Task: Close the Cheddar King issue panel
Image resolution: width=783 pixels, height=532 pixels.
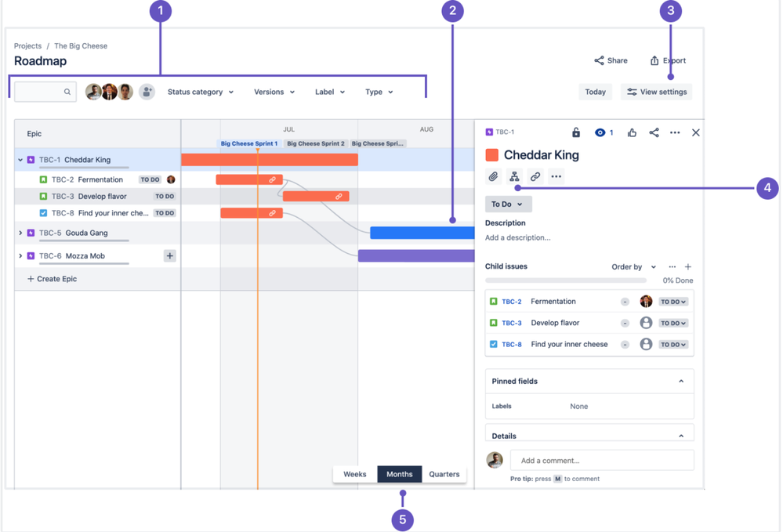Action: [x=696, y=132]
